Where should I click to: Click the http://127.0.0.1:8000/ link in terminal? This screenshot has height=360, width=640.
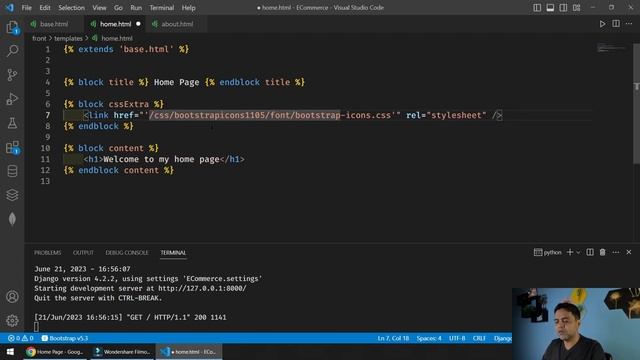pyautogui.click(x=202, y=288)
